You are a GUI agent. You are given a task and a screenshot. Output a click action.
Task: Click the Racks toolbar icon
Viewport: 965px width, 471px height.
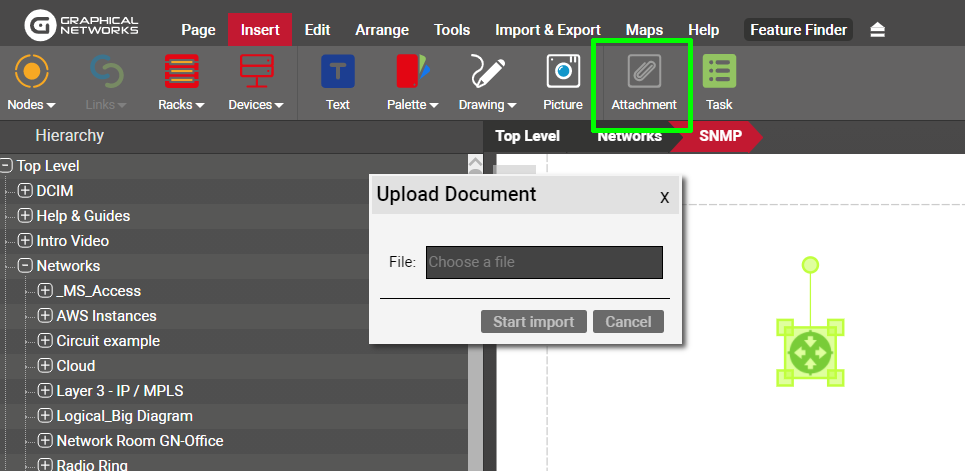181,73
